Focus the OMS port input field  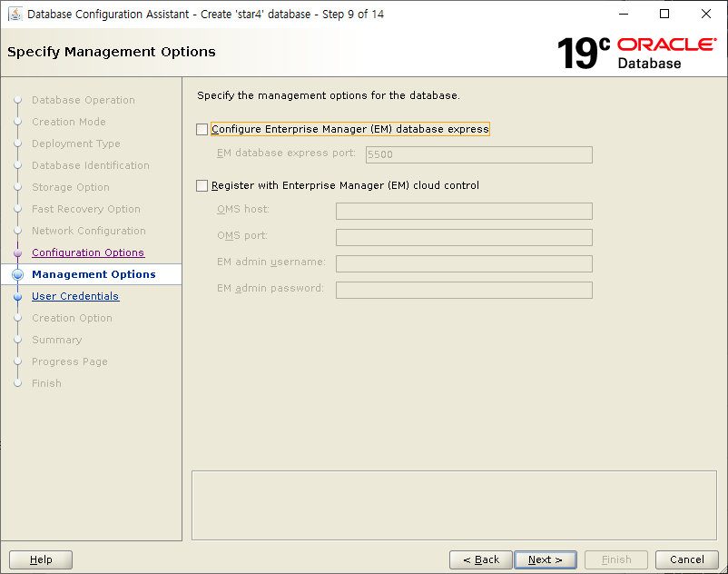pos(464,237)
